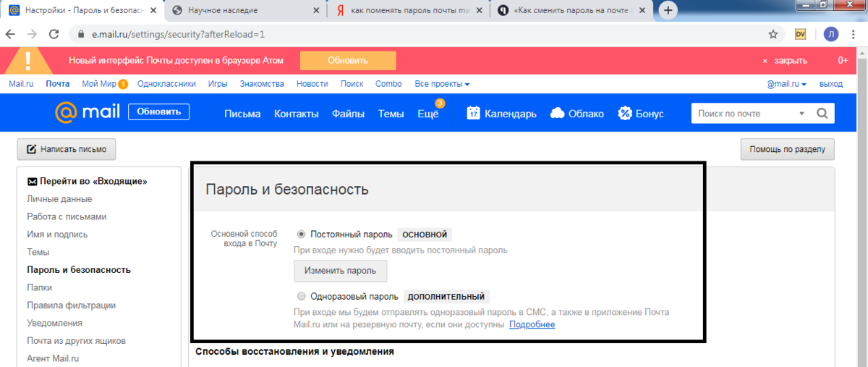Select Пароль и безопасность sidebar item

click(x=79, y=270)
